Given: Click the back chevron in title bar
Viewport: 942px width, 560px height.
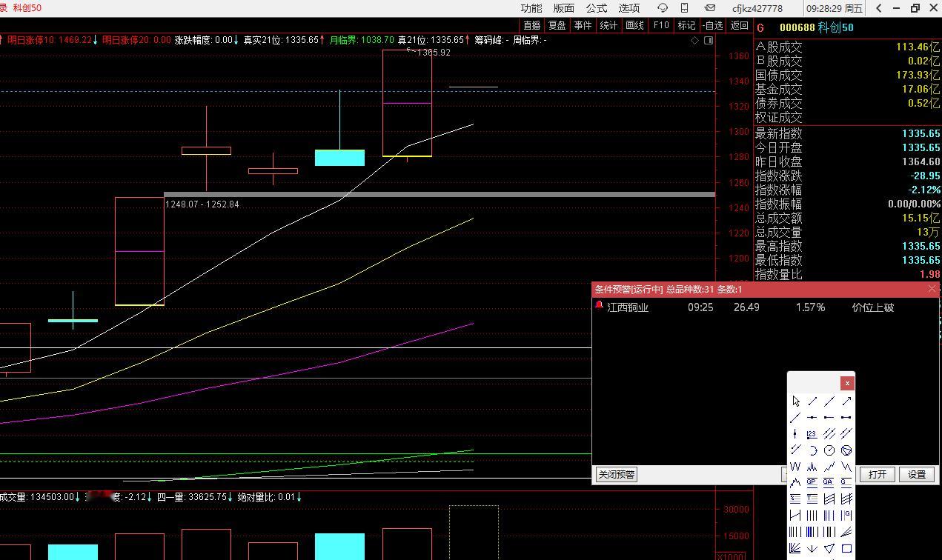Looking at the screenshot, I should [879, 8].
